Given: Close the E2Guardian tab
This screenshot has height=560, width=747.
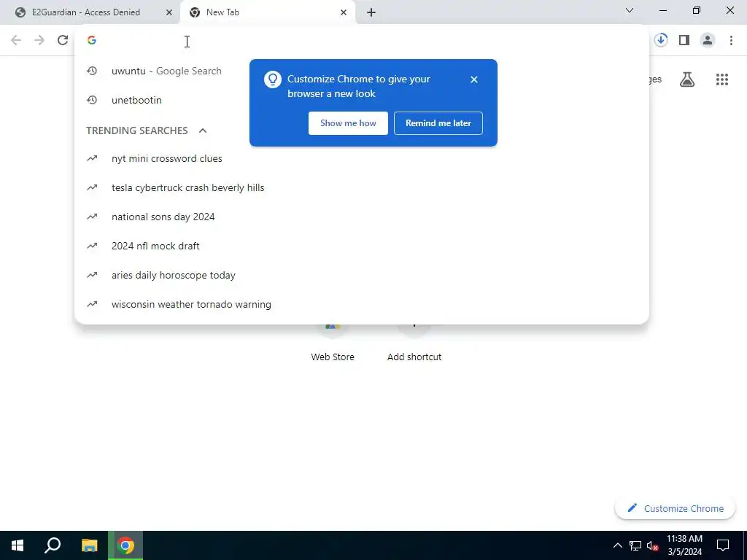Looking at the screenshot, I should tap(169, 12).
